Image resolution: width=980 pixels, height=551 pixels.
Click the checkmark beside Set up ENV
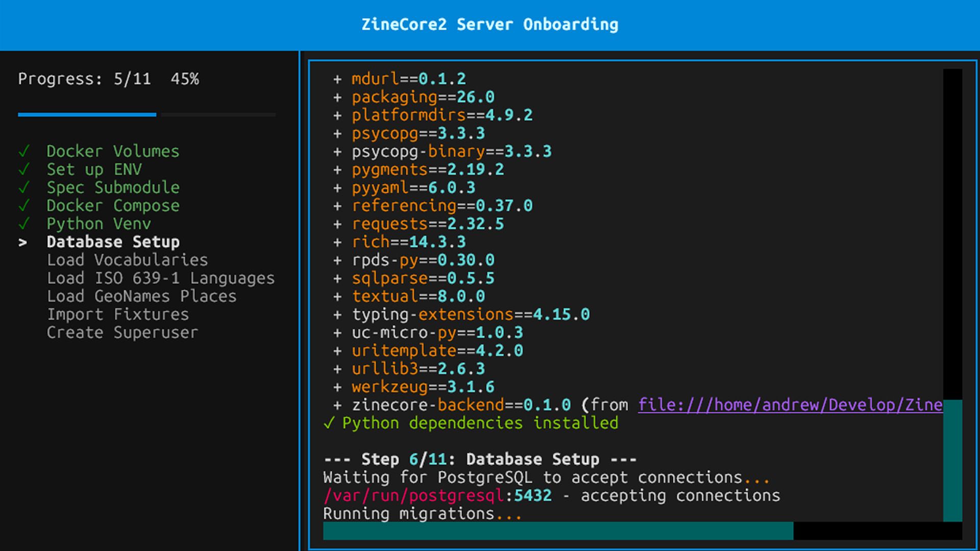click(23, 169)
